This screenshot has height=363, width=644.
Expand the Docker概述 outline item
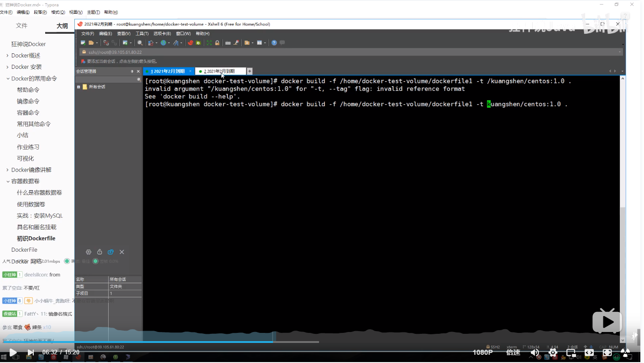pos(7,56)
